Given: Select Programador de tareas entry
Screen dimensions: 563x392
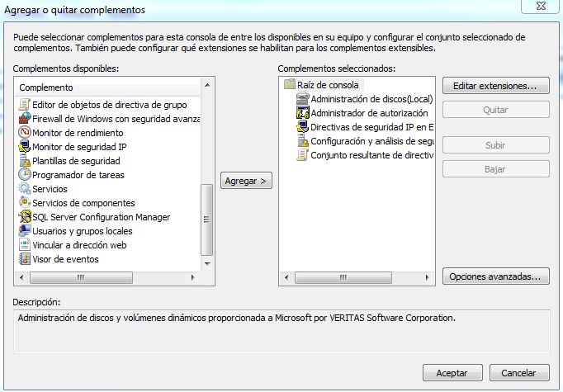Looking at the screenshot, I should [x=78, y=175].
